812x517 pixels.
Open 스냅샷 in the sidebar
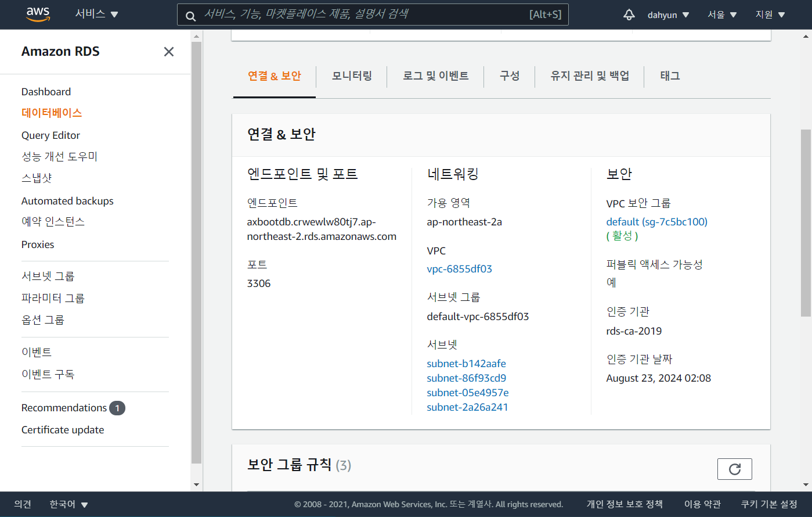click(37, 178)
